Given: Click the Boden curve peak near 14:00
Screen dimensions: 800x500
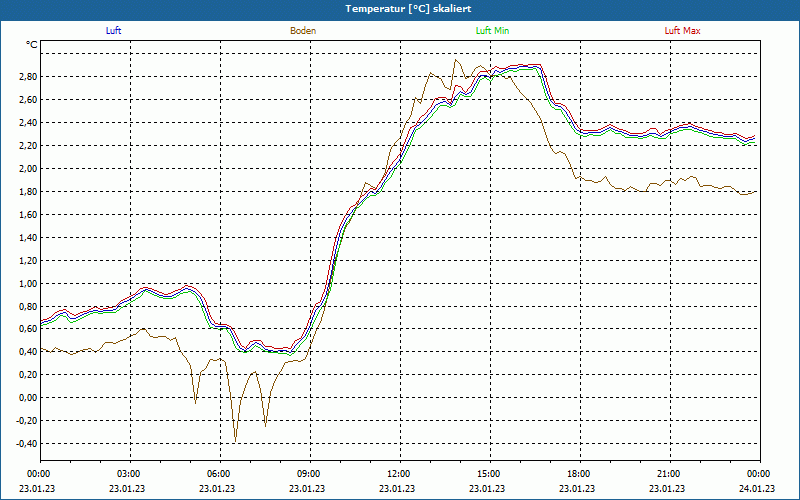Looking at the screenshot, I should 456,60.
